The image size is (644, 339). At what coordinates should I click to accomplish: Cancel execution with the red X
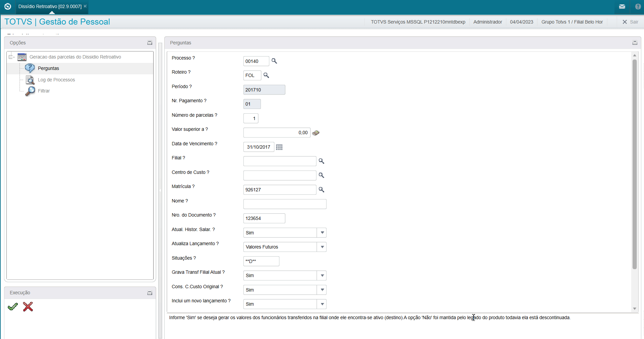tap(28, 306)
